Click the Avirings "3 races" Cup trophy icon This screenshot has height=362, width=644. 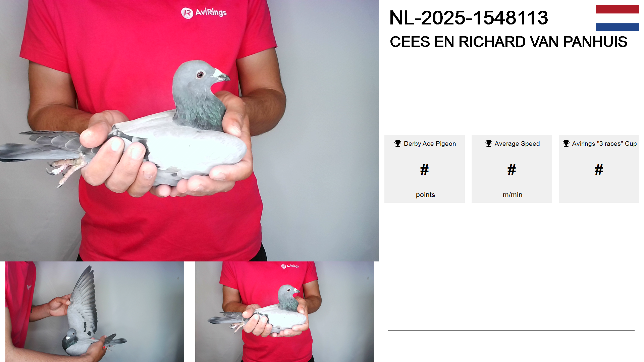[566, 143]
